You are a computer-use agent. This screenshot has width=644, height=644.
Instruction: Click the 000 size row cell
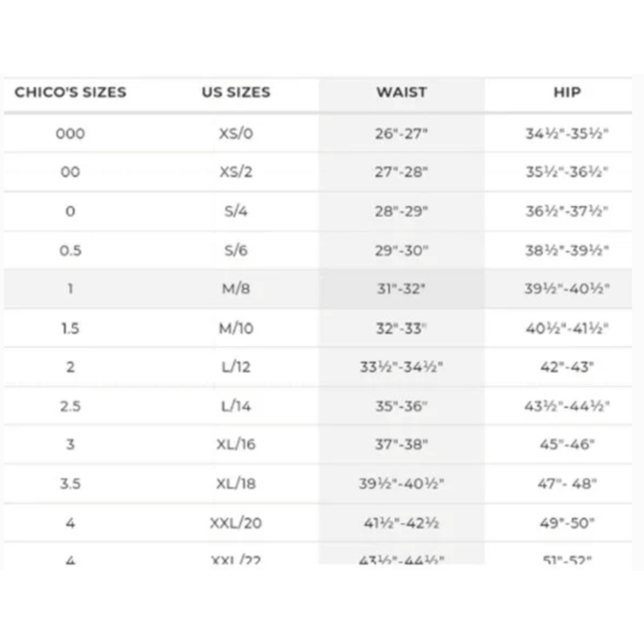pyautogui.click(x=70, y=133)
